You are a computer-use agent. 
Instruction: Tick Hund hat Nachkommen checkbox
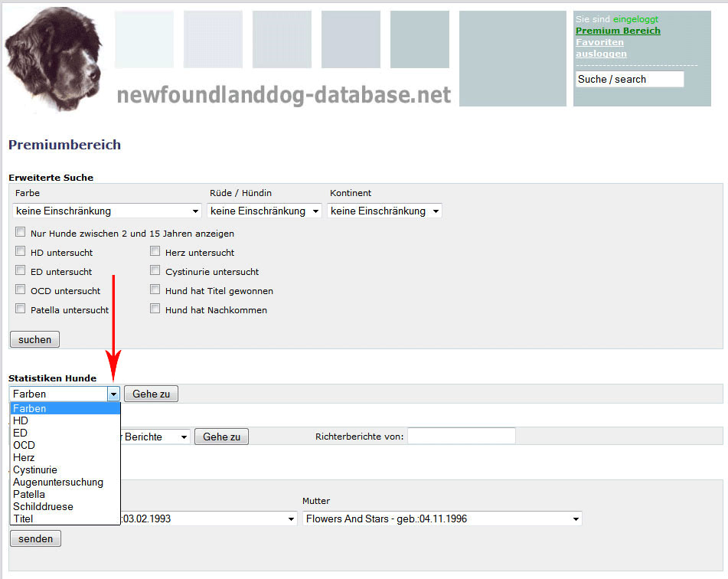pyautogui.click(x=155, y=309)
